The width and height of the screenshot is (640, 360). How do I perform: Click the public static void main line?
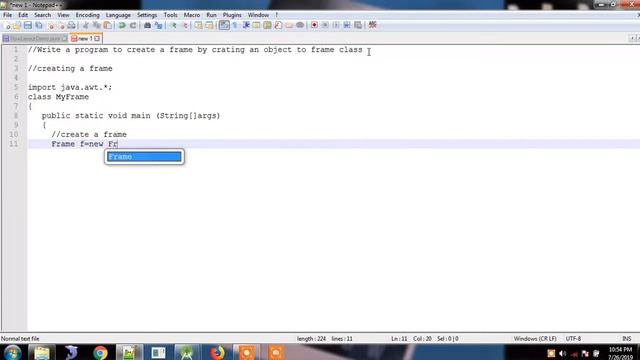coord(131,116)
